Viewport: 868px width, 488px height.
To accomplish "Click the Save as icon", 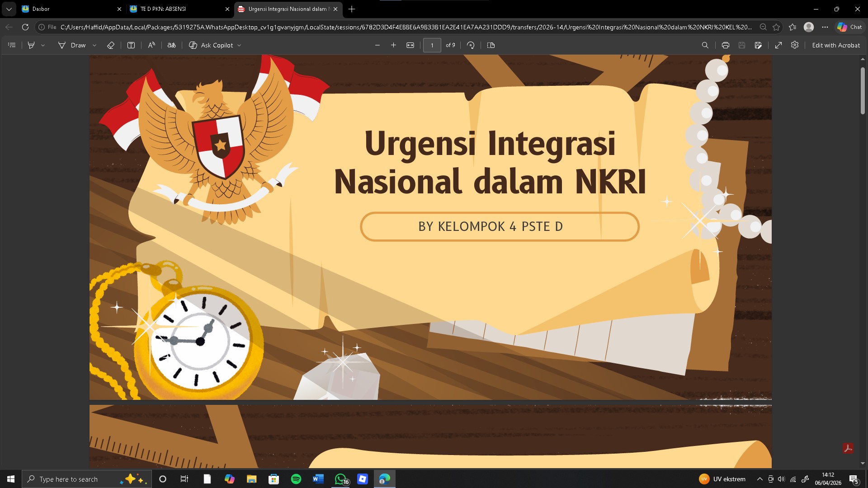I will pyautogui.click(x=758, y=45).
